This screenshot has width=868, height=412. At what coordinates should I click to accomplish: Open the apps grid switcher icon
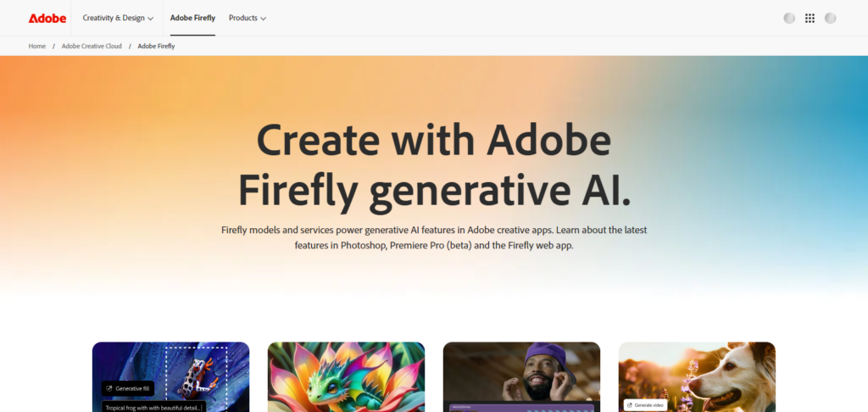click(810, 18)
